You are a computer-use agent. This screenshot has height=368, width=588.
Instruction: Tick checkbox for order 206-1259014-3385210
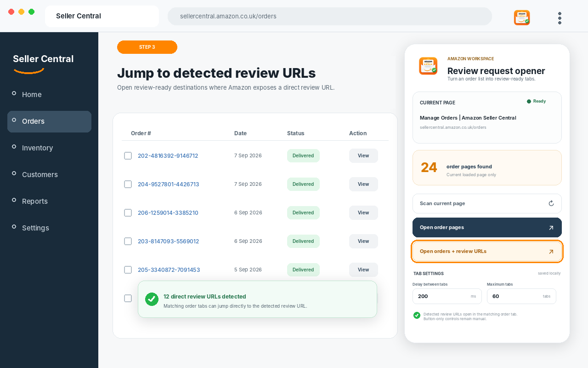(x=128, y=213)
